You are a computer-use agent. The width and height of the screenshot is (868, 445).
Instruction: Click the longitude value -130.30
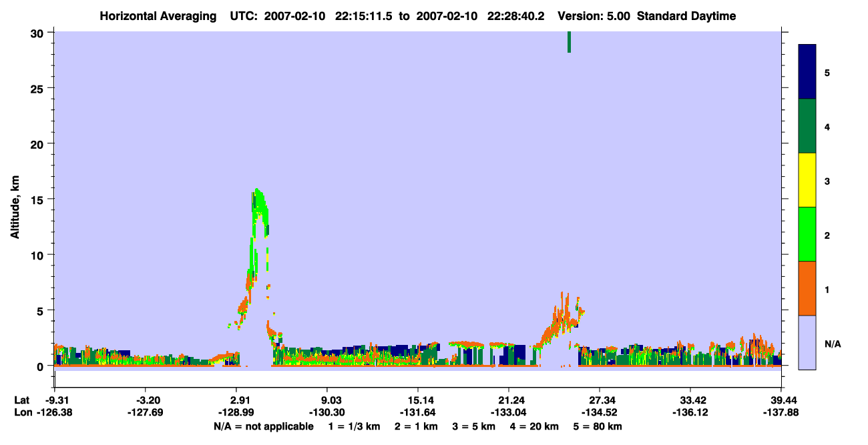(327, 413)
